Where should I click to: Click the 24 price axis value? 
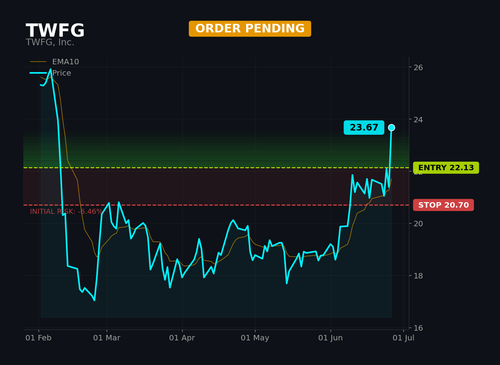[x=418, y=120]
